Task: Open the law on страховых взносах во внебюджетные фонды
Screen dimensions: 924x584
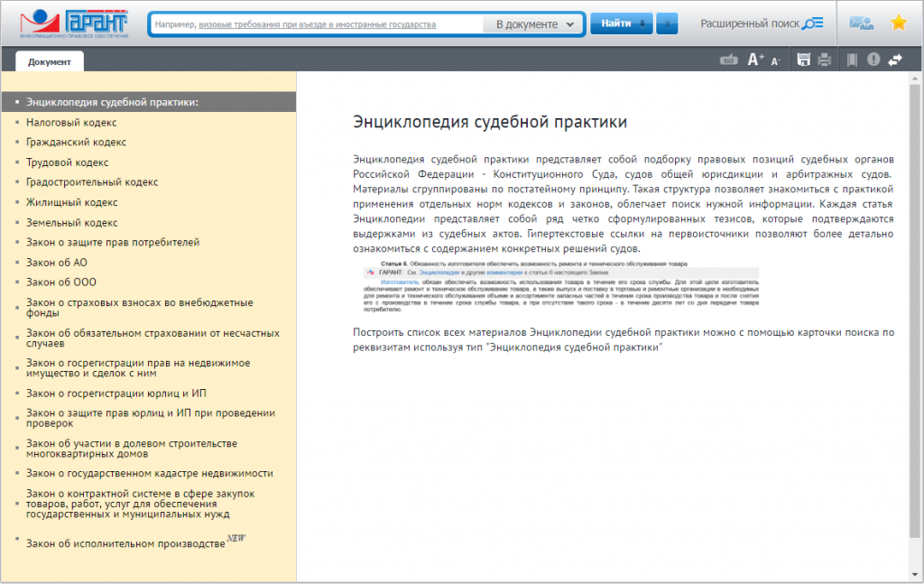Action: pos(140,308)
